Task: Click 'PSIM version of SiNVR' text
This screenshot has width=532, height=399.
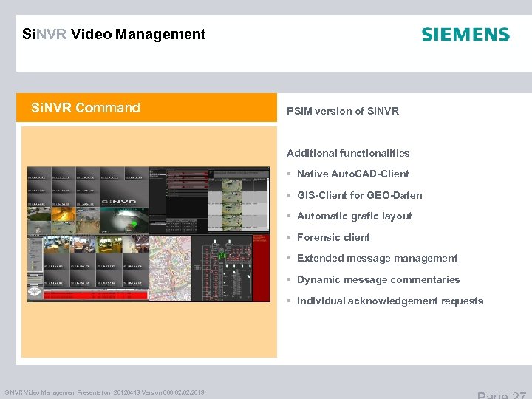Action: coord(343,111)
